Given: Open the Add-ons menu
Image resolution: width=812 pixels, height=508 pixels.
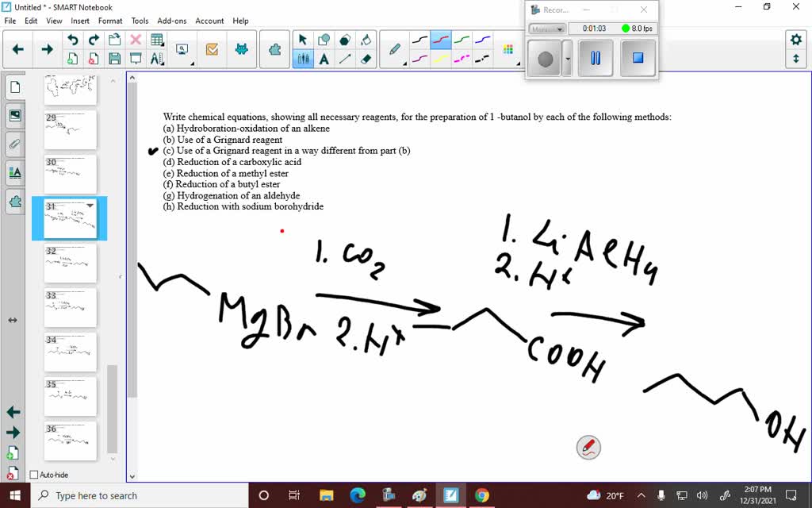Looking at the screenshot, I should coord(171,21).
